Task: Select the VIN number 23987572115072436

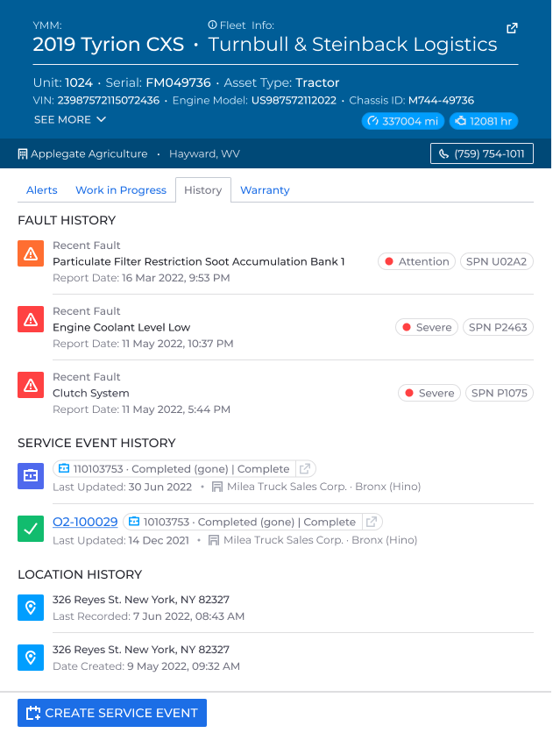Action: click(x=109, y=101)
